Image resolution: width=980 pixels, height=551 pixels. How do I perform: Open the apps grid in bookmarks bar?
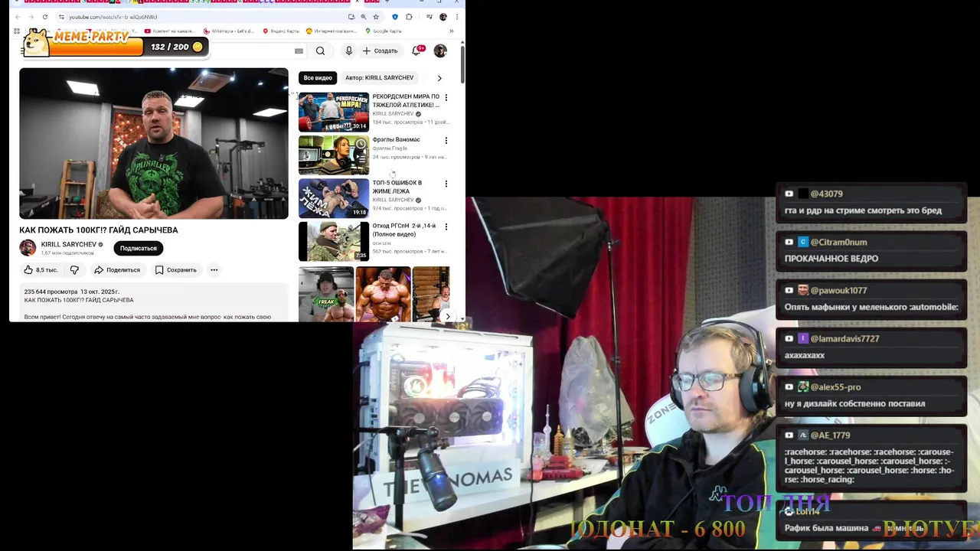point(17,31)
